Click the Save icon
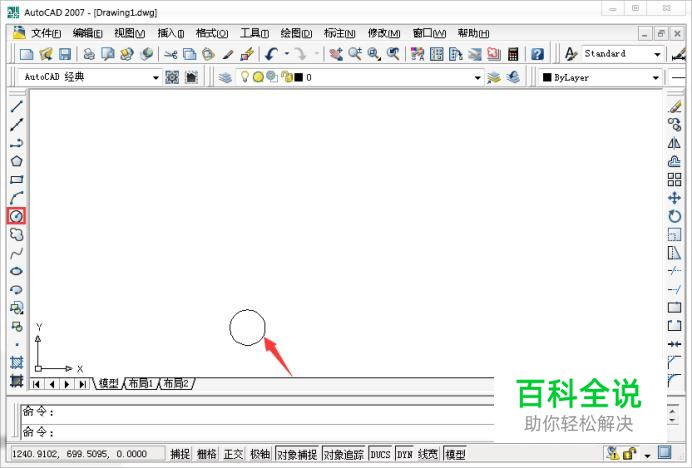 (65, 54)
